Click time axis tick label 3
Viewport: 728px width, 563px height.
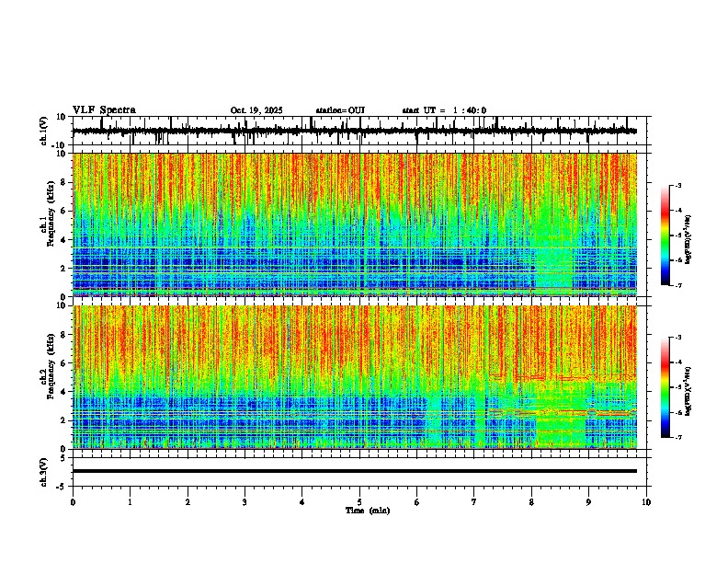click(245, 502)
